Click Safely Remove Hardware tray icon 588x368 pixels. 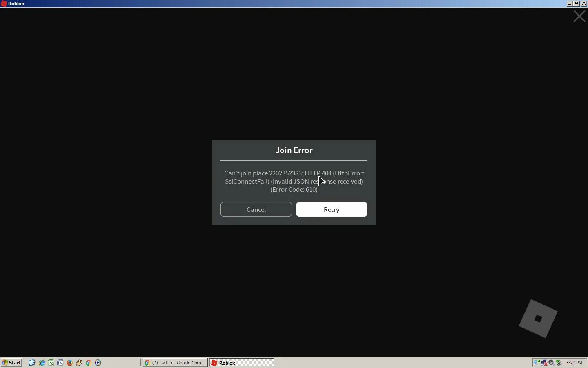pos(559,363)
